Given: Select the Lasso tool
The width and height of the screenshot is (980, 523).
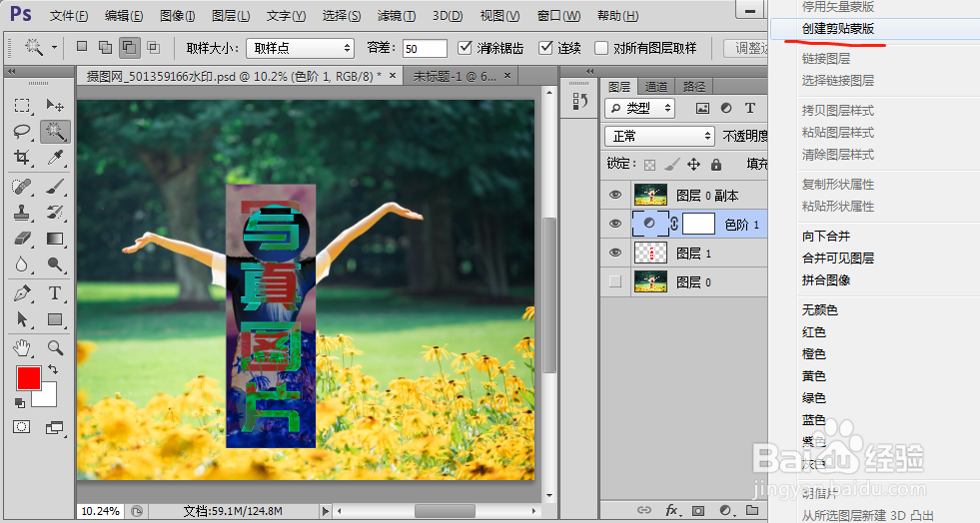Looking at the screenshot, I should [23, 132].
